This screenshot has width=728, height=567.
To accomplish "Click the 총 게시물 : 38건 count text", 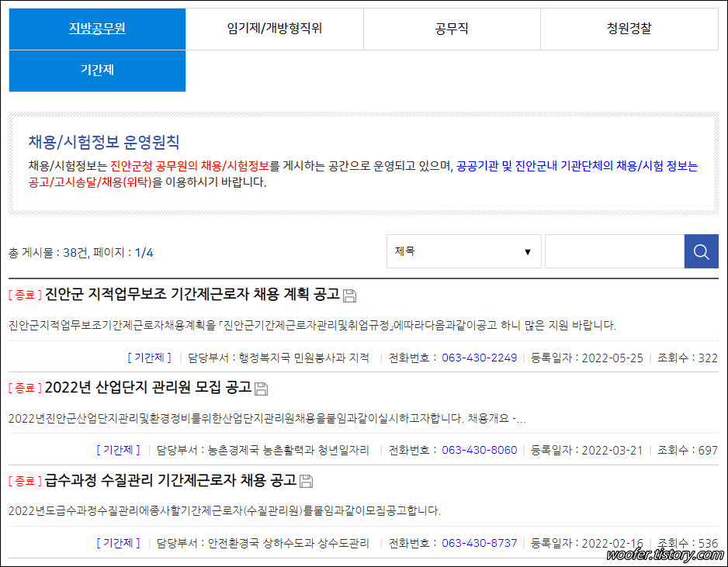I will [48, 253].
